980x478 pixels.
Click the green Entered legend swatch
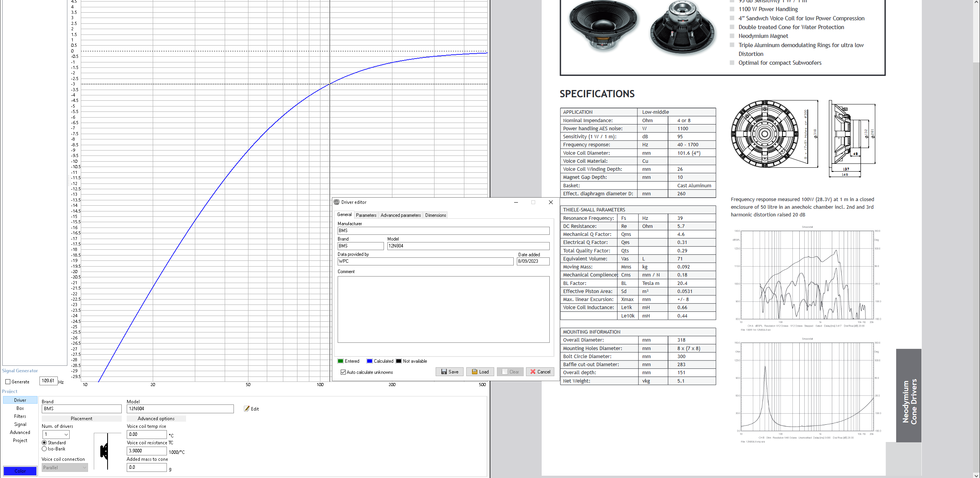[x=340, y=361]
